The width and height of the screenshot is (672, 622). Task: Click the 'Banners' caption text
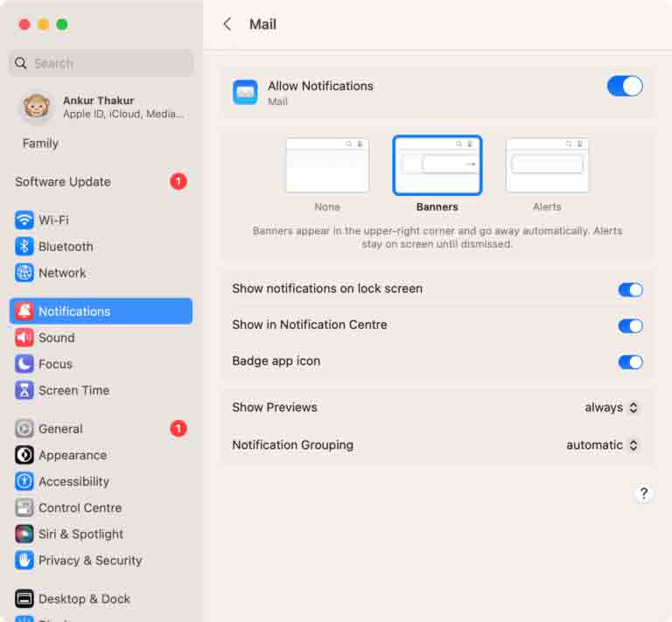(437, 207)
